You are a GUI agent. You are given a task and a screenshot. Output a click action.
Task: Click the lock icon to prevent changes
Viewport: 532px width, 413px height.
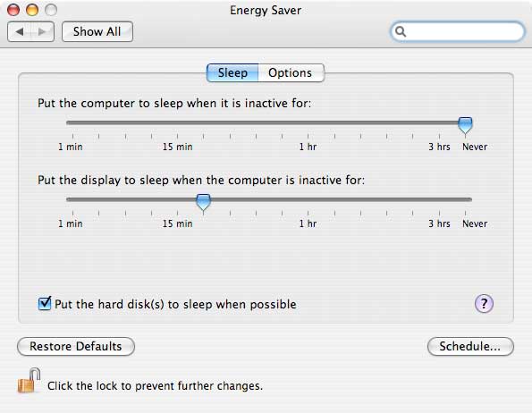tap(29, 381)
